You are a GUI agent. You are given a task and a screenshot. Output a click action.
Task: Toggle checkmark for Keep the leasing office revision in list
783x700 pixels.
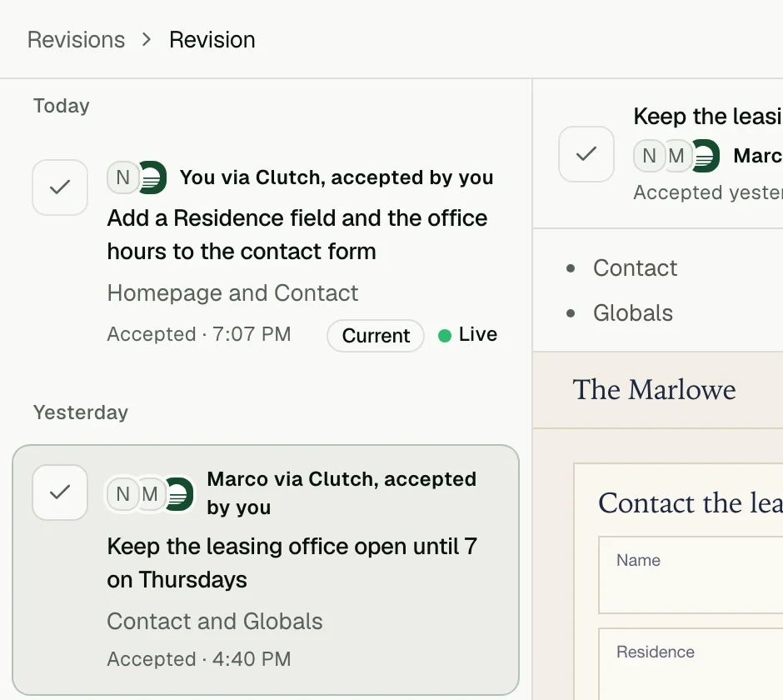click(x=60, y=492)
